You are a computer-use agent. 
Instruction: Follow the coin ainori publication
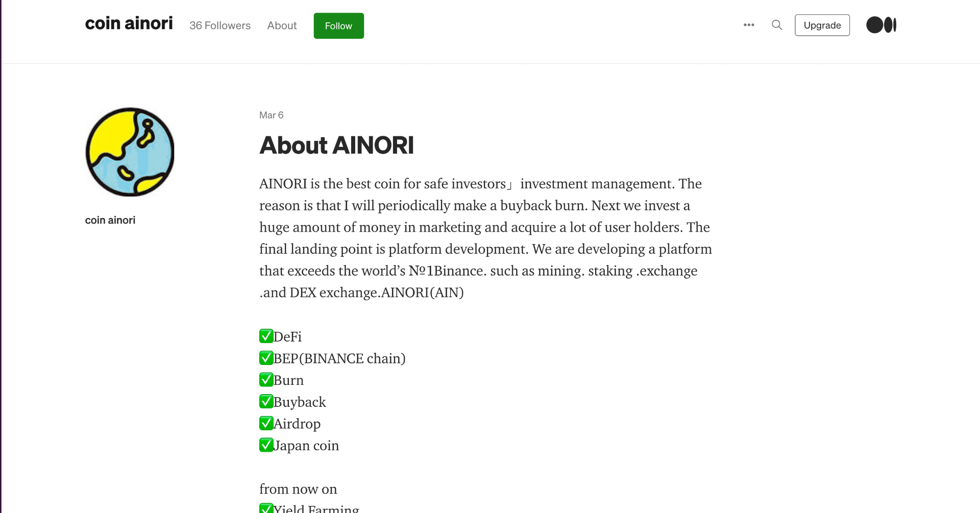click(x=339, y=26)
